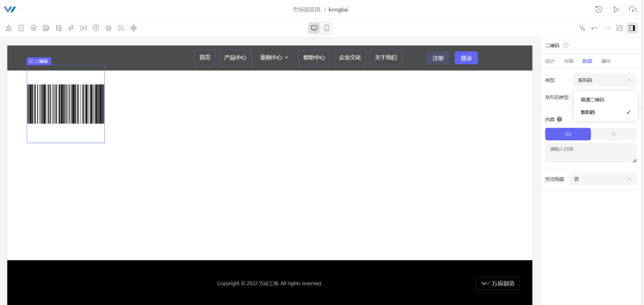Open the variables [x] icon
This screenshot has width=644, height=305.
(x=83, y=28)
